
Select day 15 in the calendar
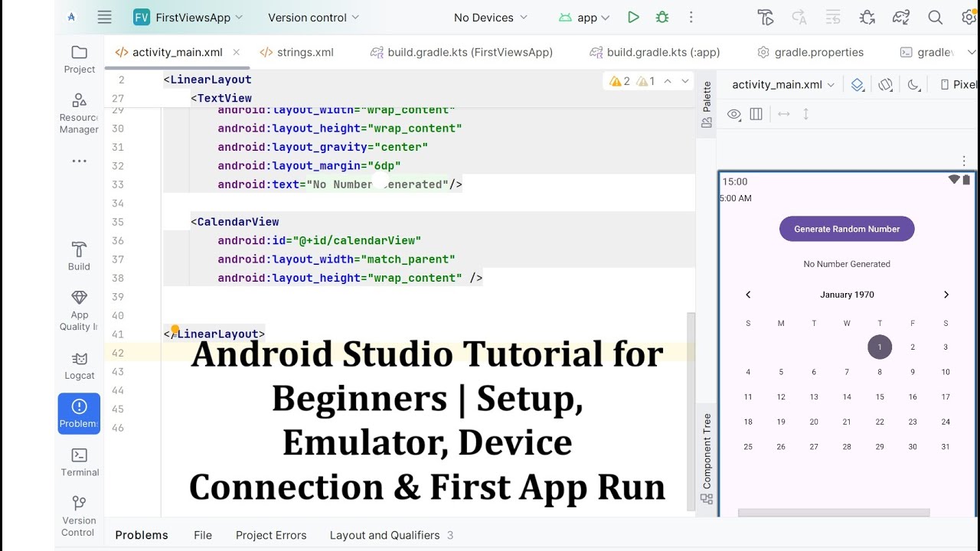point(880,397)
